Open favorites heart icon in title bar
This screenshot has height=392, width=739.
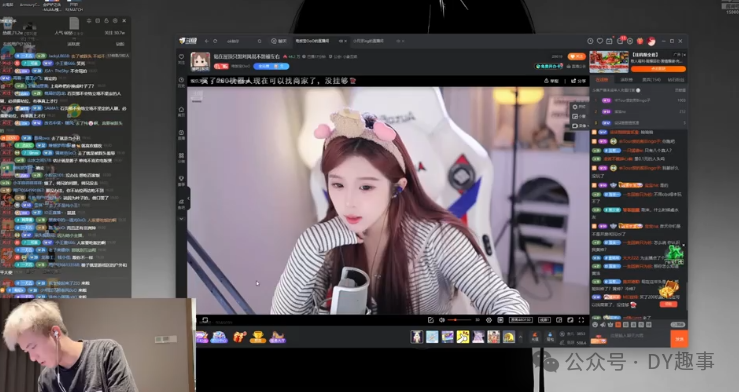(599, 41)
